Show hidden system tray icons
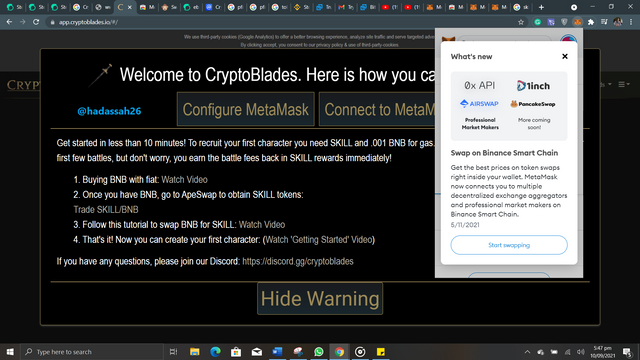This screenshot has width=640, height=360. [x=527, y=351]
